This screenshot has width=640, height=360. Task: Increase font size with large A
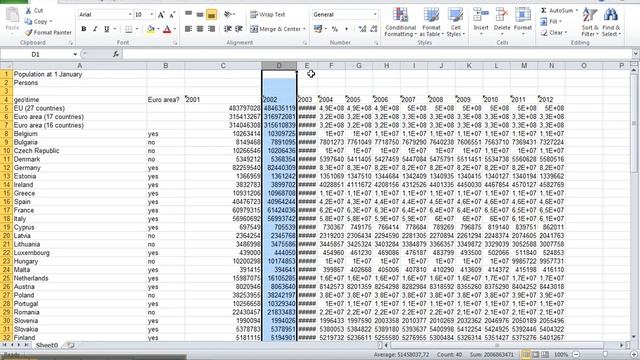point(161,15)
